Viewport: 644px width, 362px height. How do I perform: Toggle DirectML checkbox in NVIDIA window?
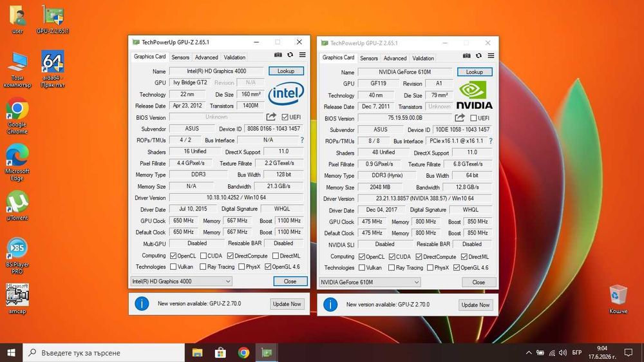pos(464,256)
